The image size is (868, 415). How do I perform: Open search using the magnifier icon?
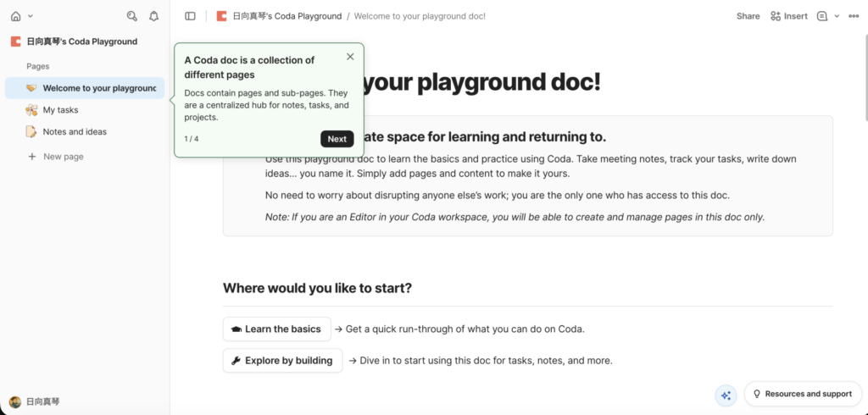pos(131,16)
